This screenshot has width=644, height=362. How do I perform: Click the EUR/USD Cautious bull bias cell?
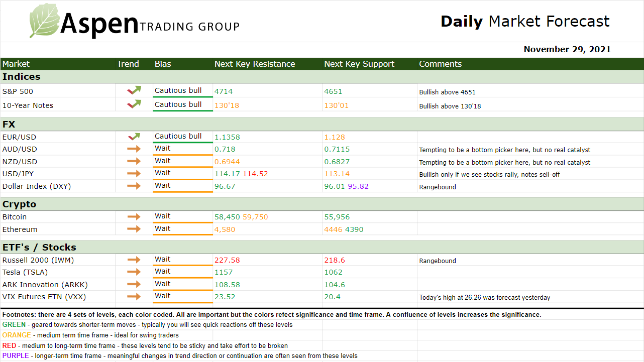pos(183,136)
